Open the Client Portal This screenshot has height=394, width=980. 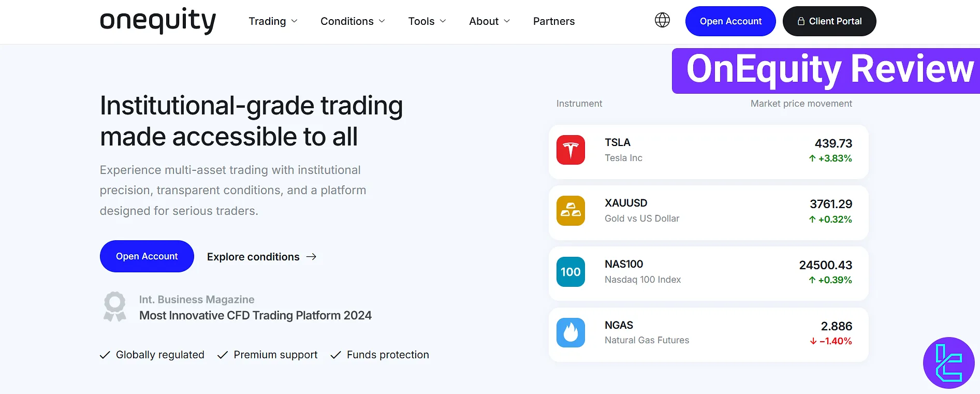(829, 21)
